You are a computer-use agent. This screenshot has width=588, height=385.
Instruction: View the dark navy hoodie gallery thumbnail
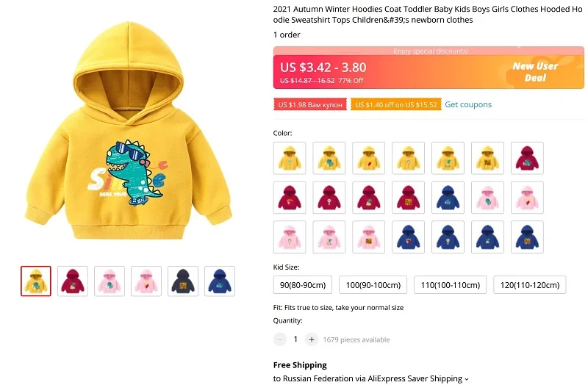click(183, 281)
